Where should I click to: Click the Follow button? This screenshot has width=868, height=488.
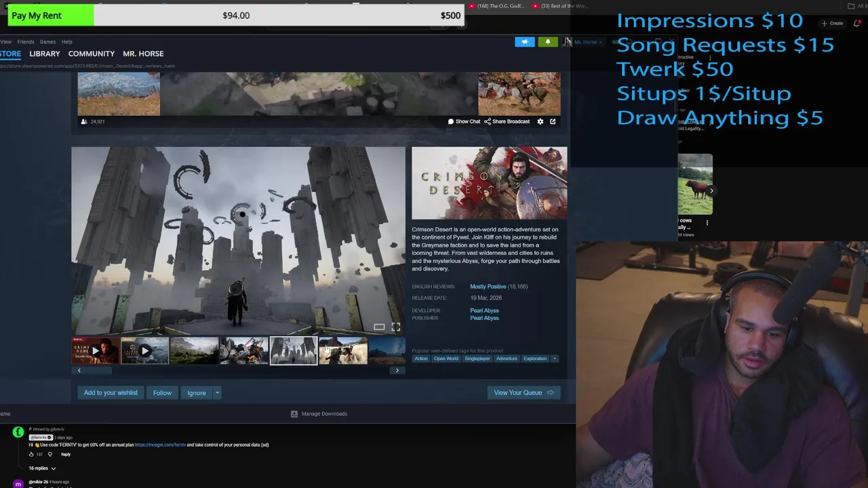pyautogui.click(x=162, y=392)
